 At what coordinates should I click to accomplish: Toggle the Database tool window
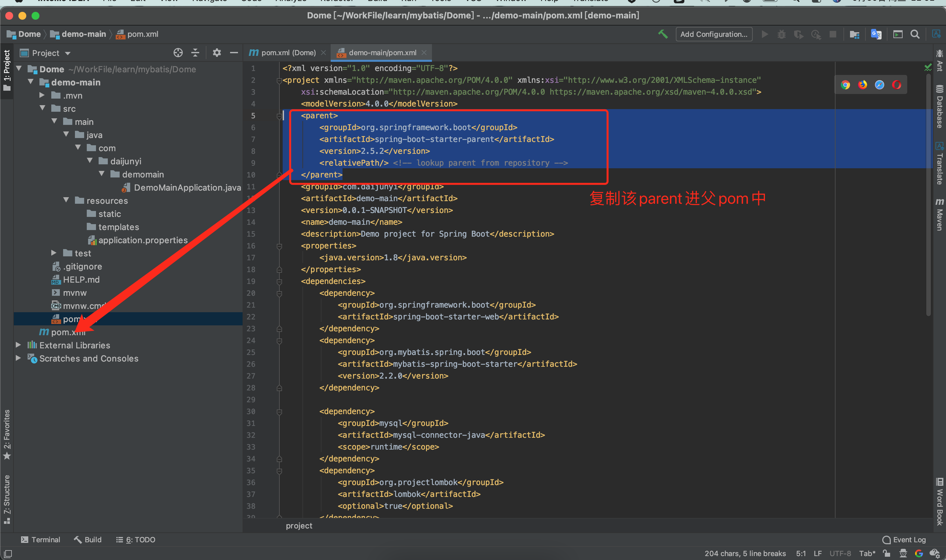(x=939, y=107)
